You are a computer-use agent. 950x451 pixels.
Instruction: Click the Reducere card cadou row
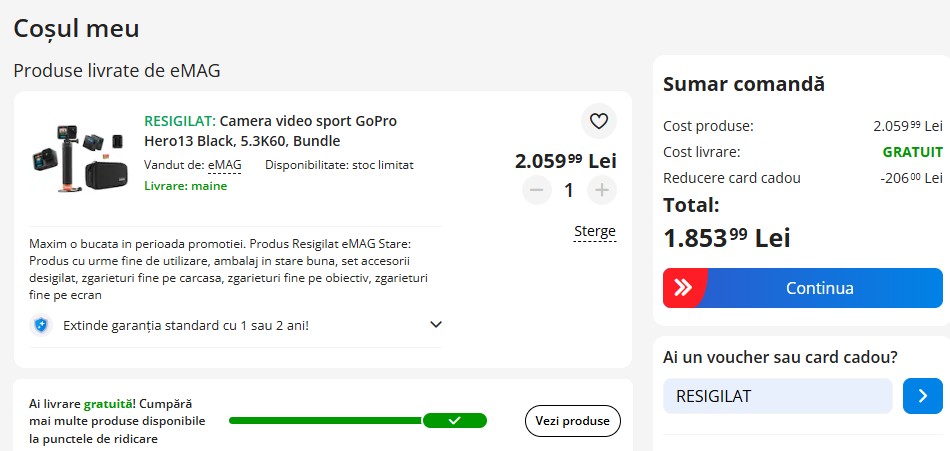pos(802,178)
